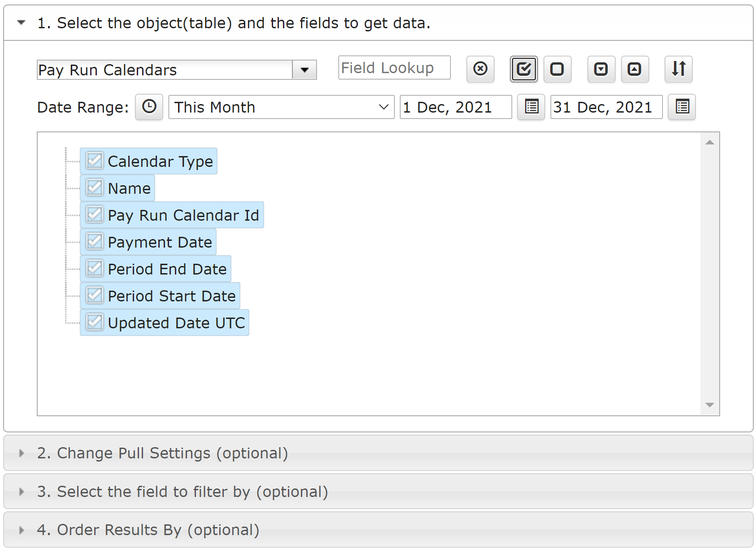Select the Calendar Type tree label
Image resolution: width=756 pixels, height=549 pixels.
[x=160, y=161]
